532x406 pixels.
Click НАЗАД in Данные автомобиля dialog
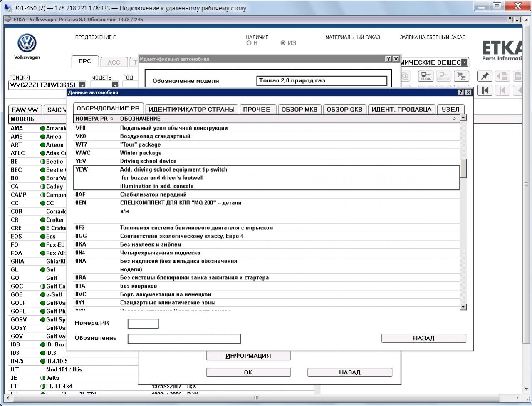point(424,338)
